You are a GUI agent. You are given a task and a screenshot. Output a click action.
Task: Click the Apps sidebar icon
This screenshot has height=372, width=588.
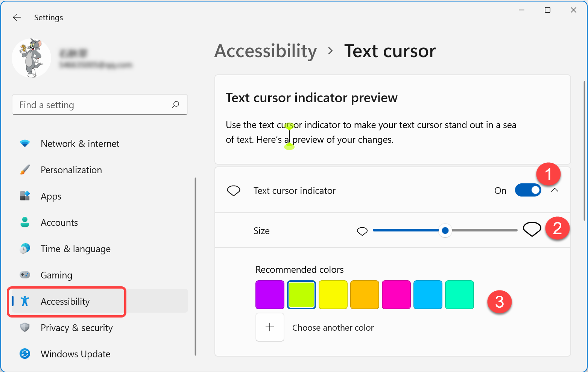[x=25, y=196]
